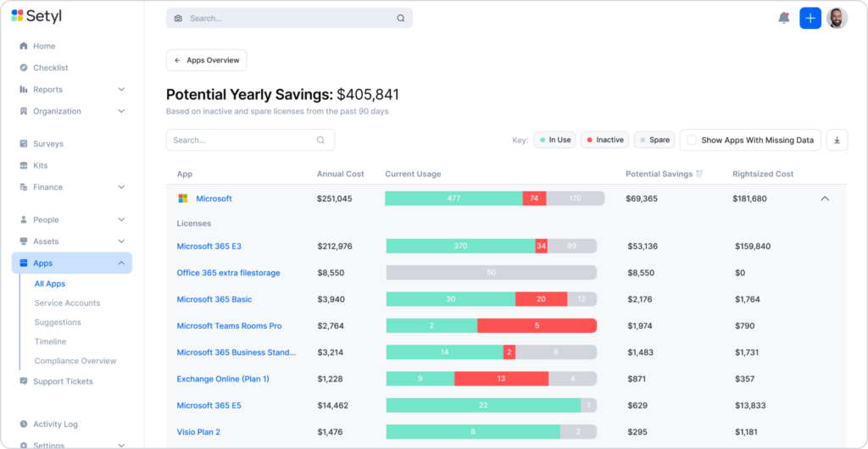Click the notification bell icon

pos(783,19)
